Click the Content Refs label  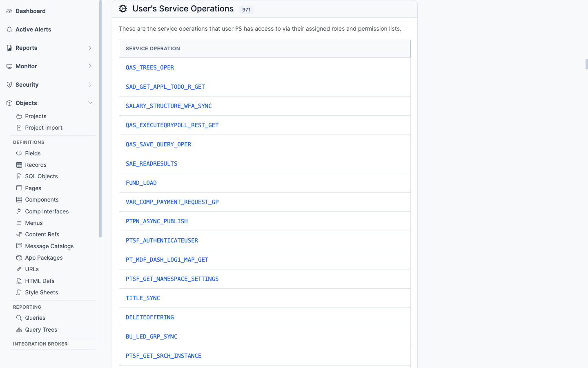click(42, 234)
